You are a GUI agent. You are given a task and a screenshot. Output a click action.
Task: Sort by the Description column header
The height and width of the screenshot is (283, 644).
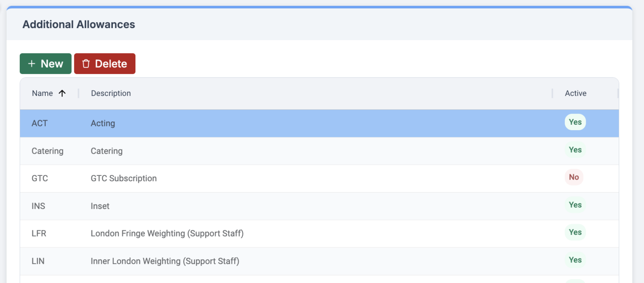tap(111, 93)
